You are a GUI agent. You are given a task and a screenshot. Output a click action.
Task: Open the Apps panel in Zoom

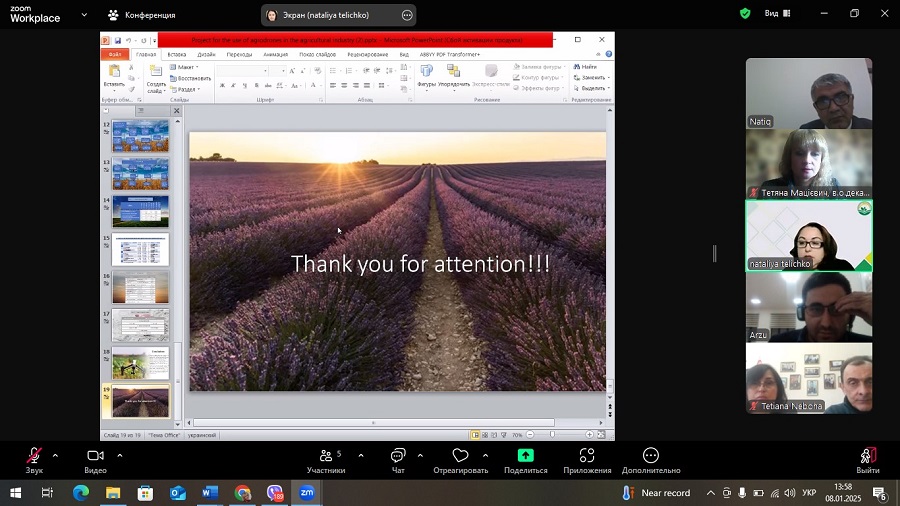pos(587,460)
